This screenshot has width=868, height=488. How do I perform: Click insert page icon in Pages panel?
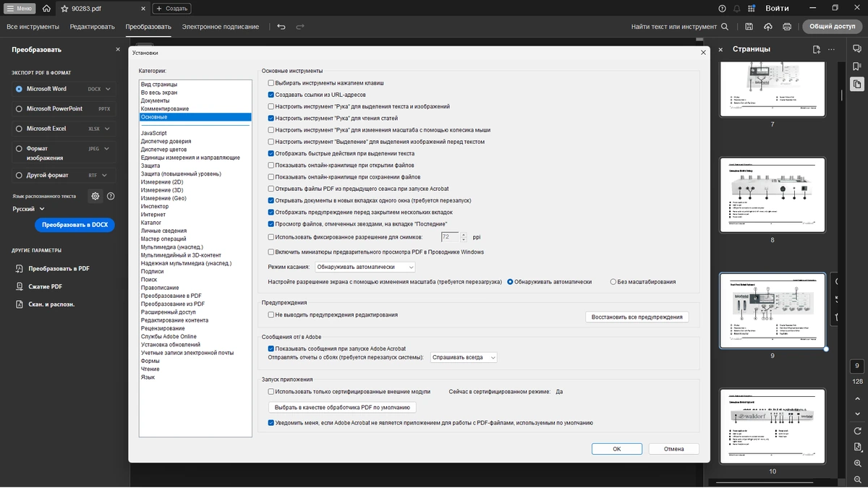coord(816,49)
